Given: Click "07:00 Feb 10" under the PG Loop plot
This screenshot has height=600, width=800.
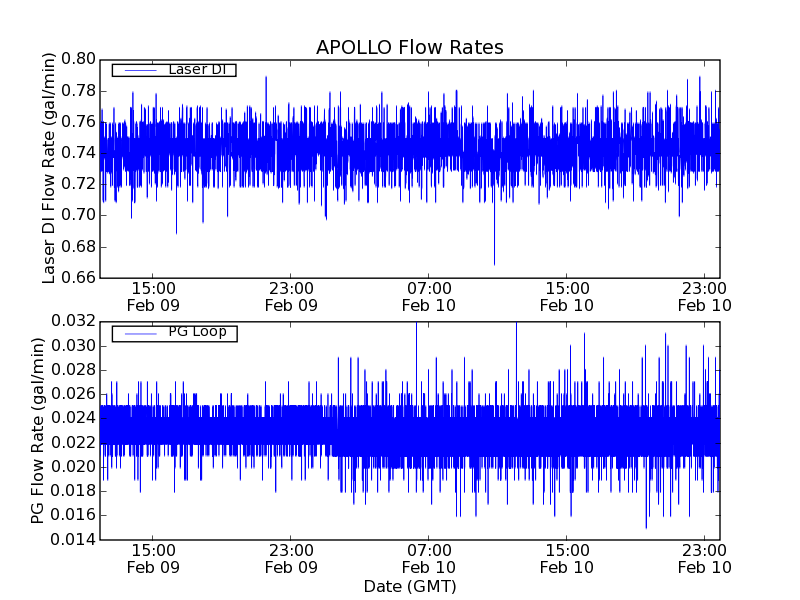Looking at the screenshot, I should (429, 559).
